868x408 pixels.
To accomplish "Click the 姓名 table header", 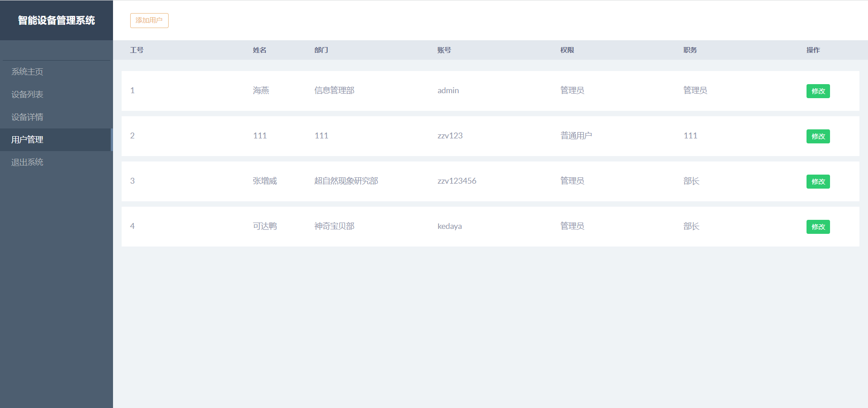I will (259, 50).
